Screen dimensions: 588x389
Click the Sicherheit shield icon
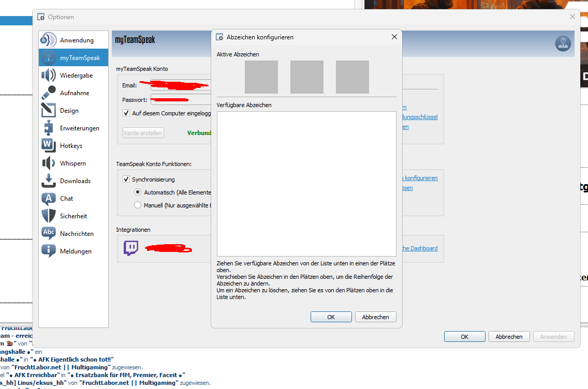coord(49,216)
